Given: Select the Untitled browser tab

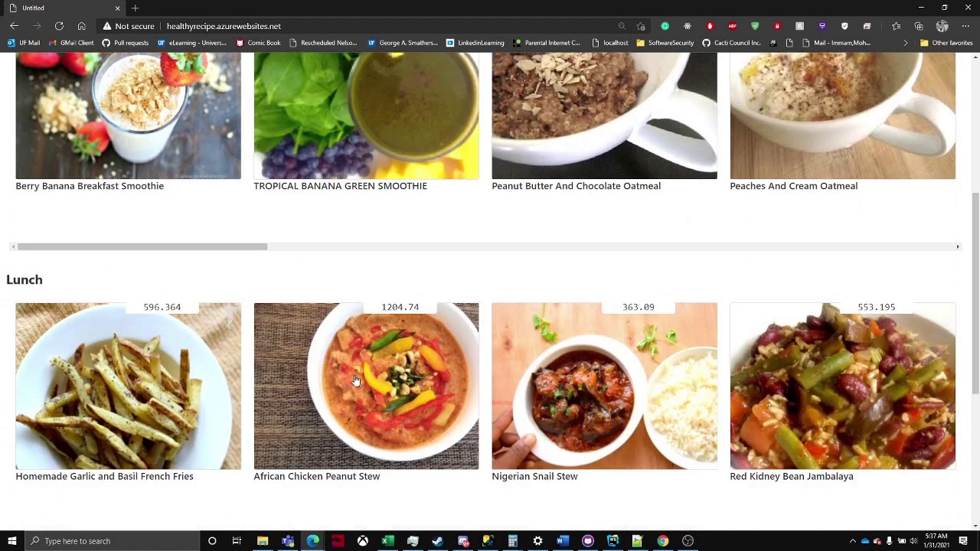Looking at the screenshot, I should click(61, 8).
